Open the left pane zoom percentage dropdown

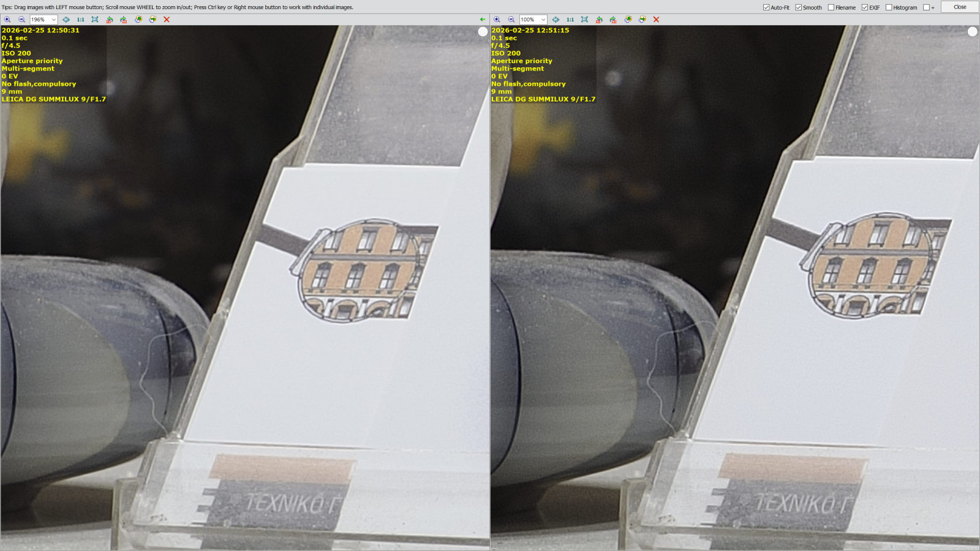click(54, 20)
